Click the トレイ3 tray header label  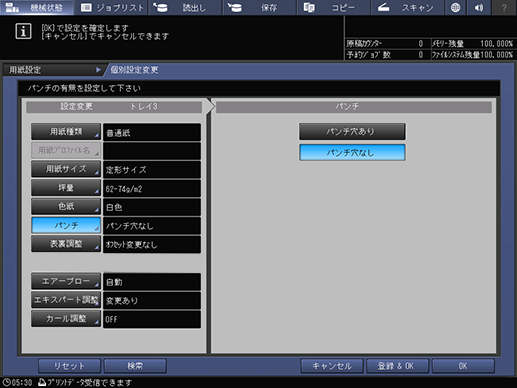[x=144, y=106]
